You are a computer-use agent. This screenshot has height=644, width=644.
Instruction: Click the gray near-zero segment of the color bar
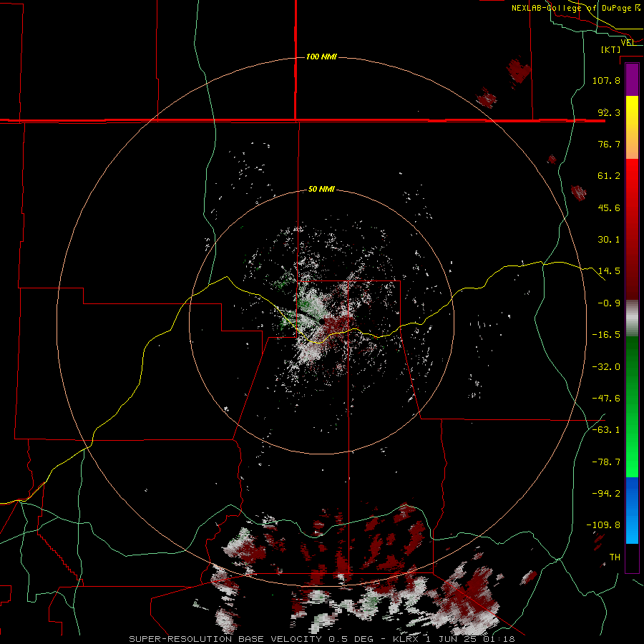pyautogui.click(x=632, y=318)
